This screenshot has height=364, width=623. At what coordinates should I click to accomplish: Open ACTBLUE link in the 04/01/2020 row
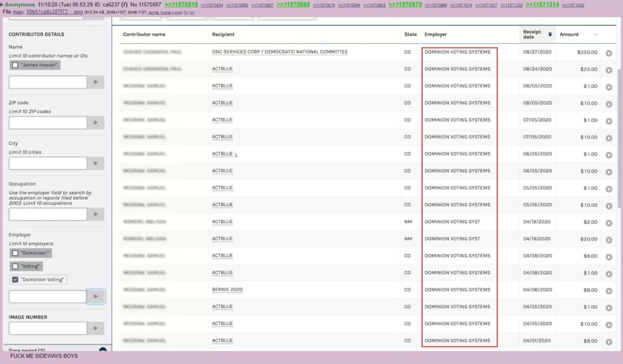coord(222,341)
